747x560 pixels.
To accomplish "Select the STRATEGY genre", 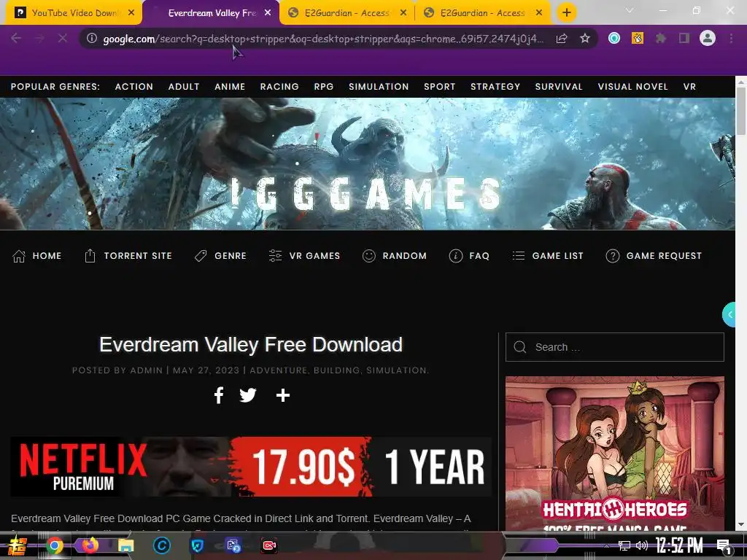I will (x=495, y=87).
